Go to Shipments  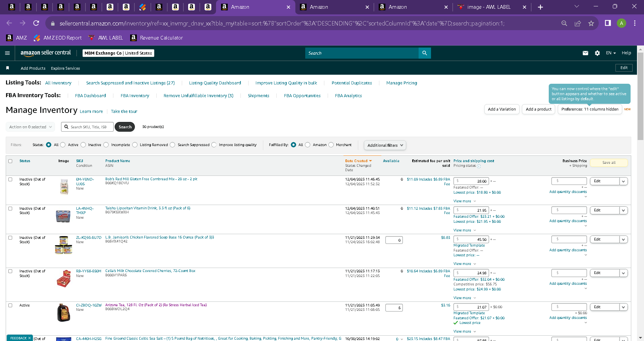click(x=259, y=96)
